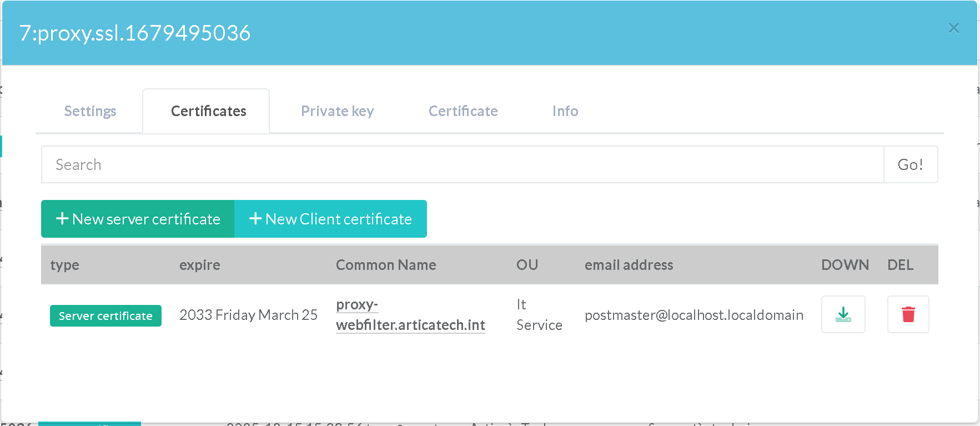Delete the certificate using the red trash icon

click(908, 314)
